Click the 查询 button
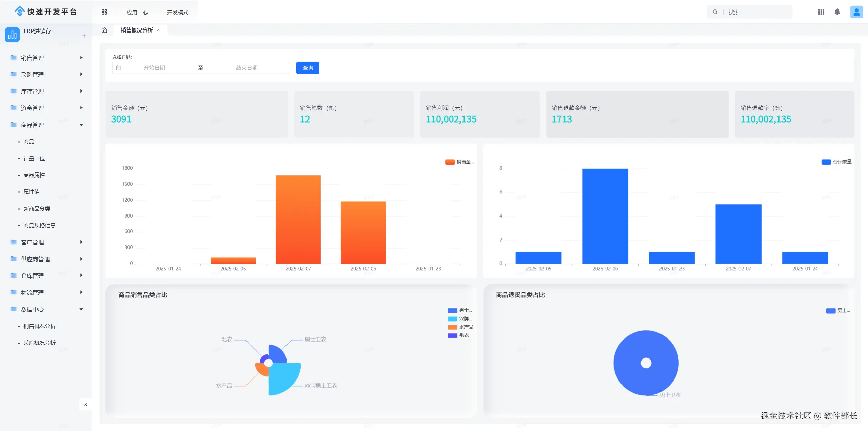 point(308,68)
